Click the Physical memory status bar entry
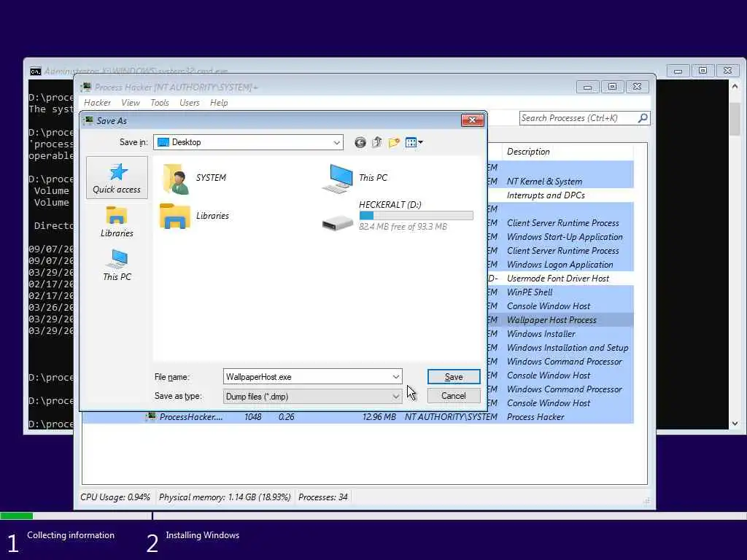747x560 pixels. click(x=225, y=497)
